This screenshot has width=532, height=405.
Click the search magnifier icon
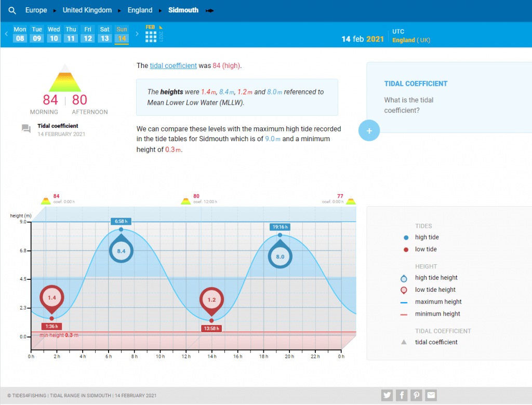(12, 10)
